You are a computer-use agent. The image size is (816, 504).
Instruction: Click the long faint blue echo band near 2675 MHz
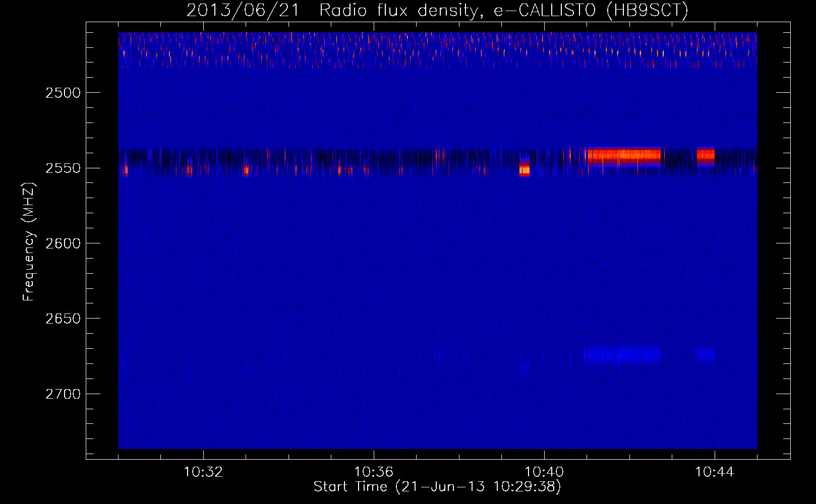tap(623, 354)
